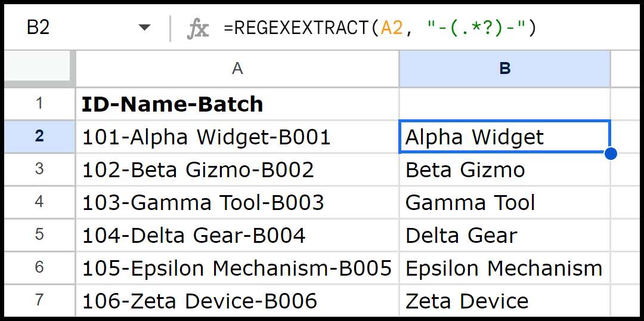The height and width of the screenshot is (321, 644).
Task: Click the REGEXEXTRACT formula in formula bar
Action: (x=380, y=28)
